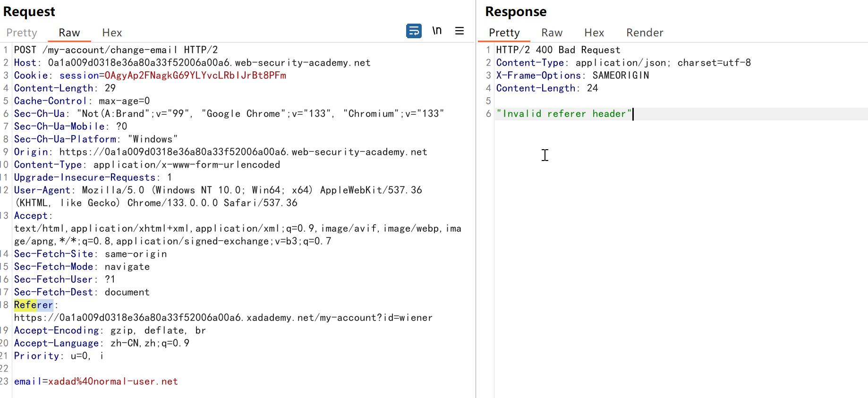Click the "Invalid referer header" response body

point(564,114)
